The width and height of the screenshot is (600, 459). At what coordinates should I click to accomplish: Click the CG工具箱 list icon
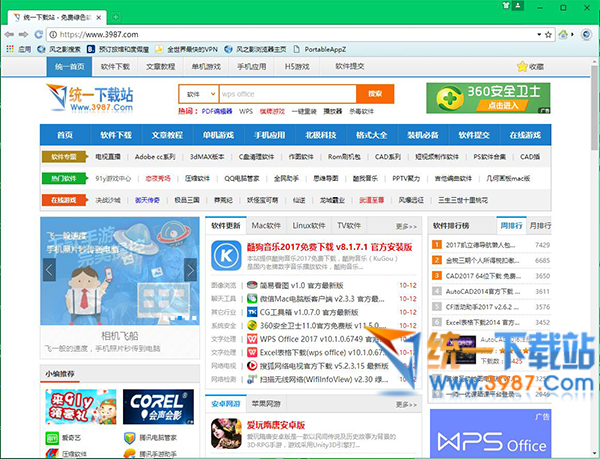(252, 312)
